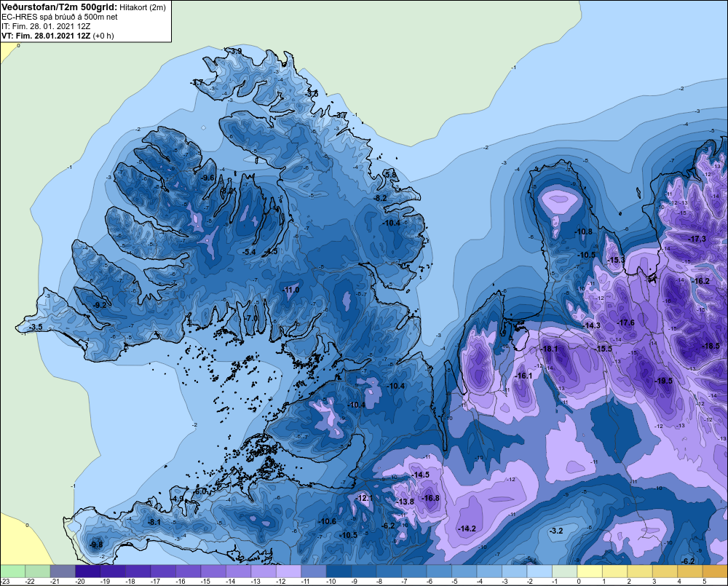This screenshot has width=728, height=586.
Task: Click the legend label '-17'
Action: 156,582
